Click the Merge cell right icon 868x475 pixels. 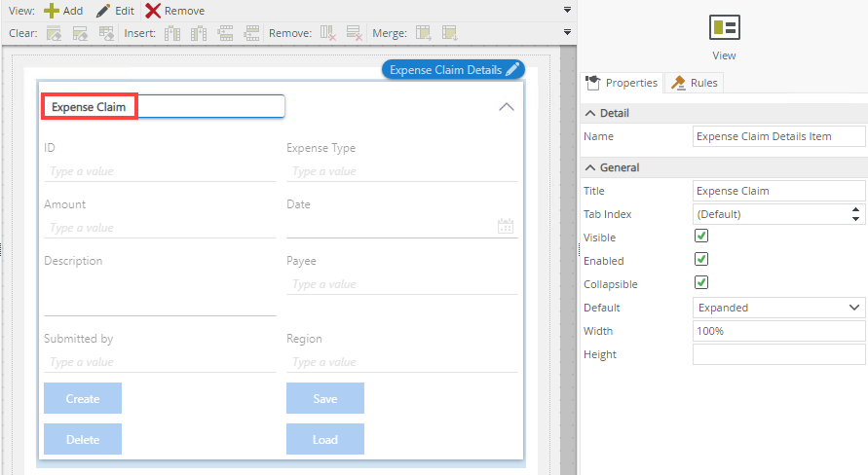click(424, 33)
